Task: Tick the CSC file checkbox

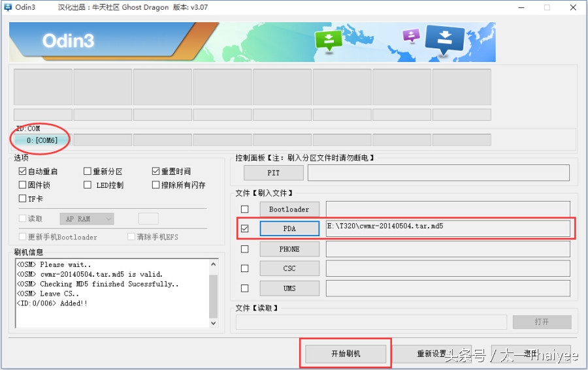Action: click(x=244, y=268)
